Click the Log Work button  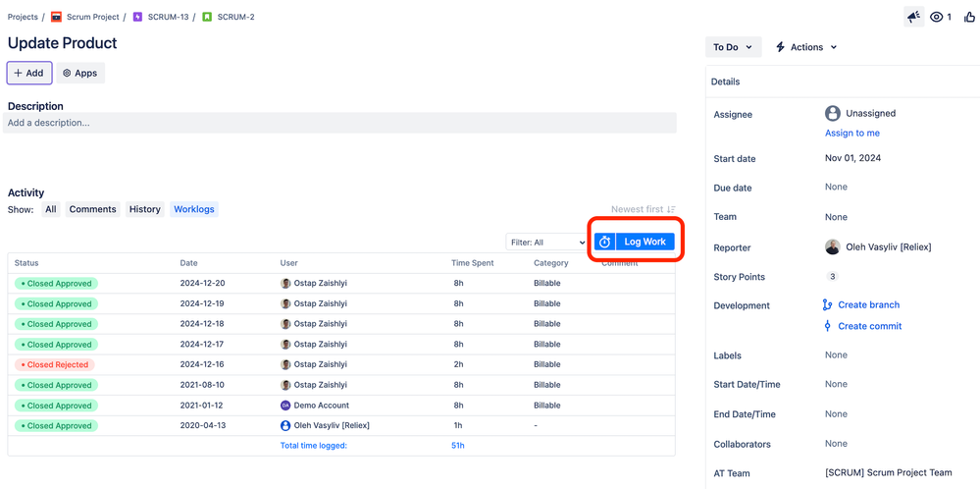645,242
